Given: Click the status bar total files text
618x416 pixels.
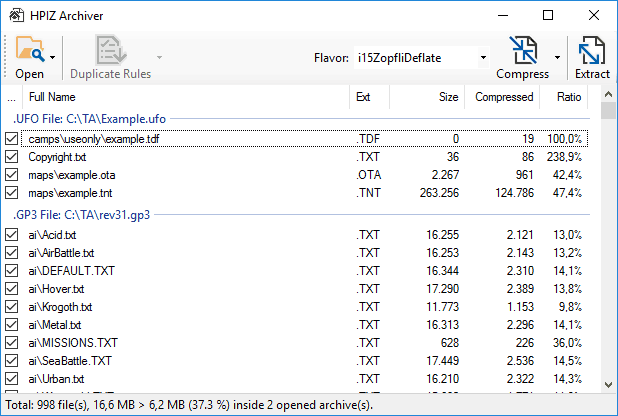Looking at the screenshot, I should 189,405.
